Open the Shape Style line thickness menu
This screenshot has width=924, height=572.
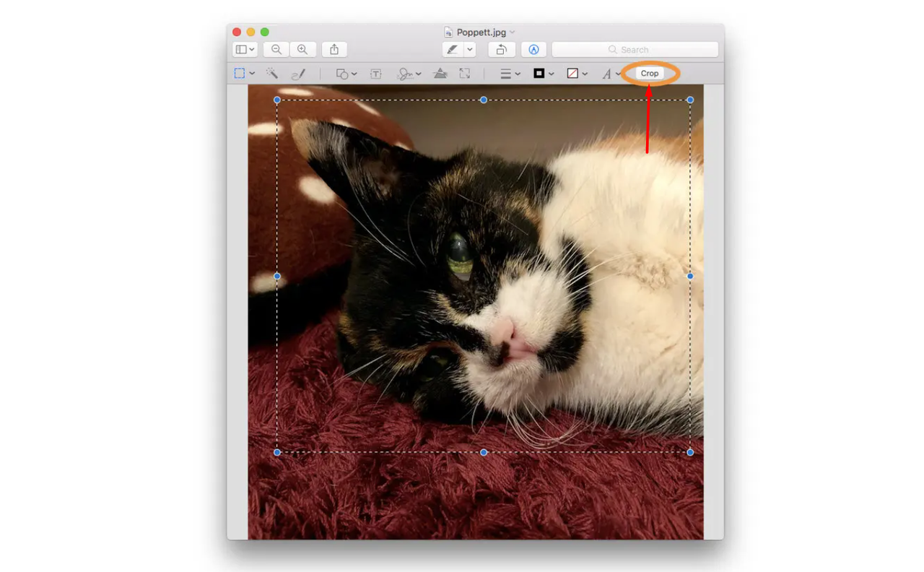[510, 74]
